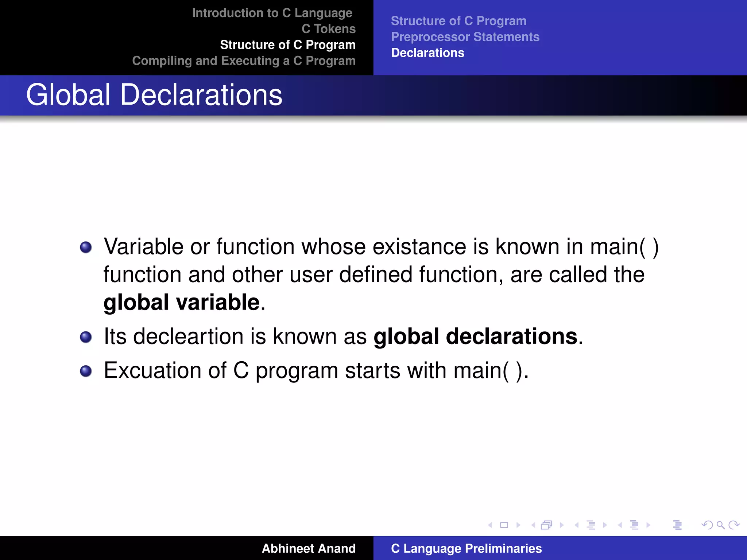The height and width of the screenshot is (560, 747).
Task: Click the go forward redo arrow
Action: [734, 525]
